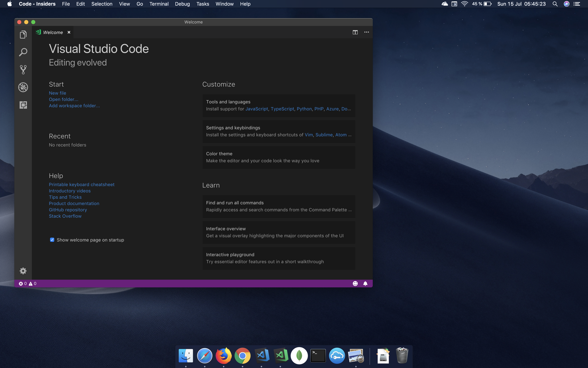The height and width of the screenshot is (368, 588).
Task: Open the Edit menu
Action: 80,4
